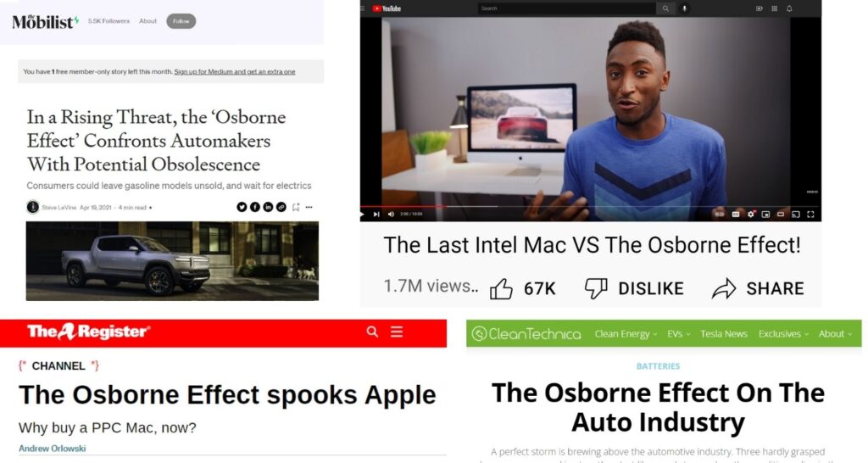Open The Register search icon
The width and height of the screenshot is (868, 463).
click(x=372, y=332)
